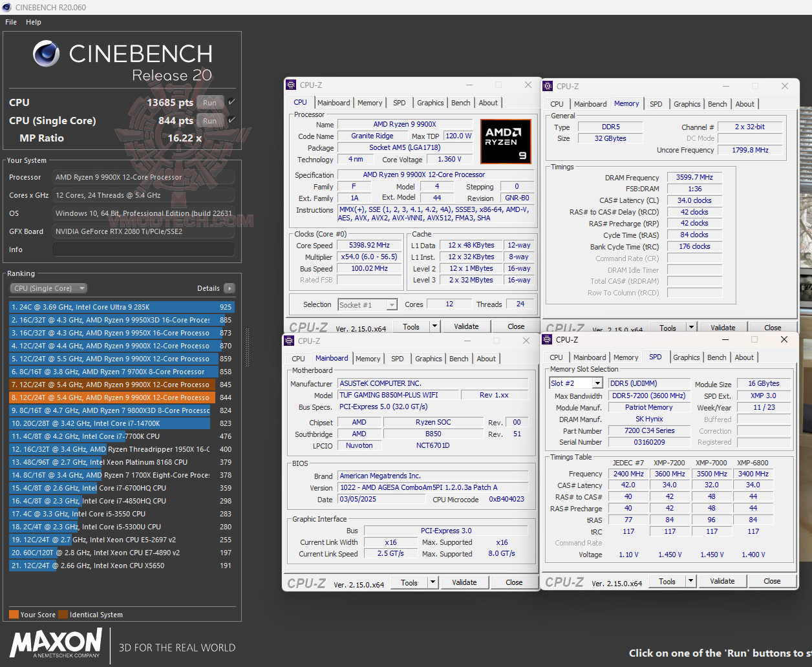Click the Your Score orange legend swatch
This screenshot has width=812, height=667.
[14, 615]
